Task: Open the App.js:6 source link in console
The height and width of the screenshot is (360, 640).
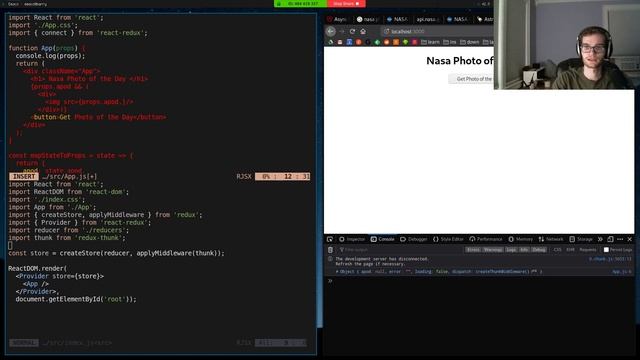Action: coord(622,271)
